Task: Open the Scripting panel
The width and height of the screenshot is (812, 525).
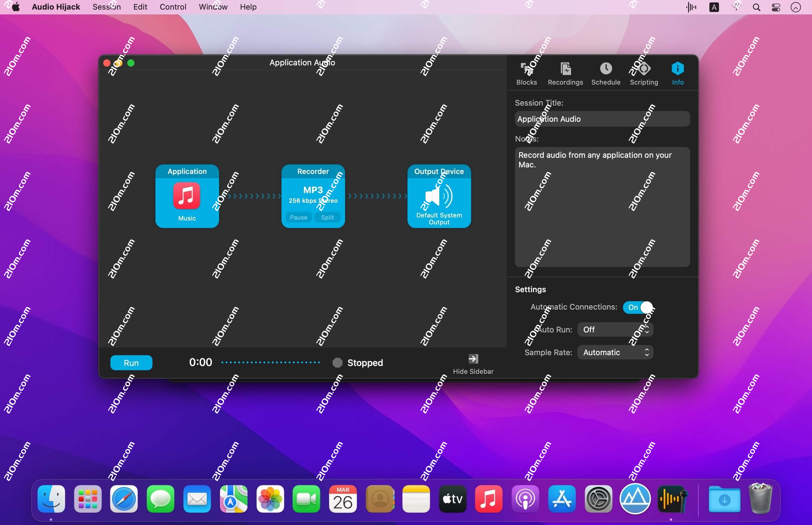Action: click(644, 73)
